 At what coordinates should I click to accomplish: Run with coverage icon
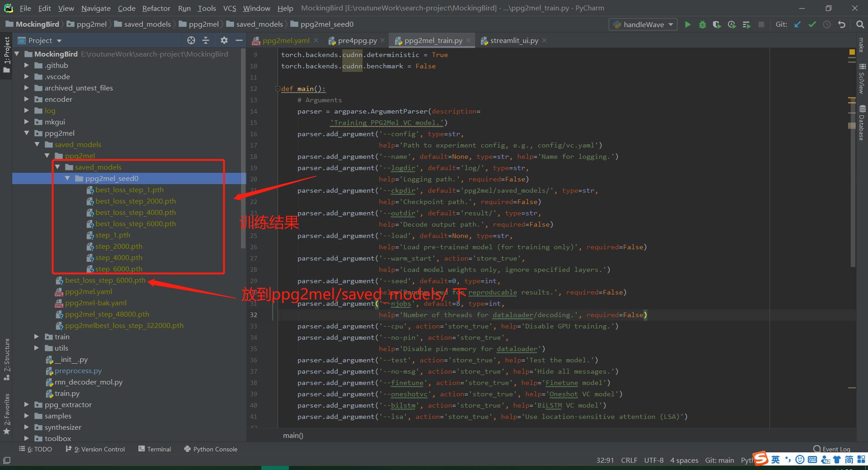(717, 24)
